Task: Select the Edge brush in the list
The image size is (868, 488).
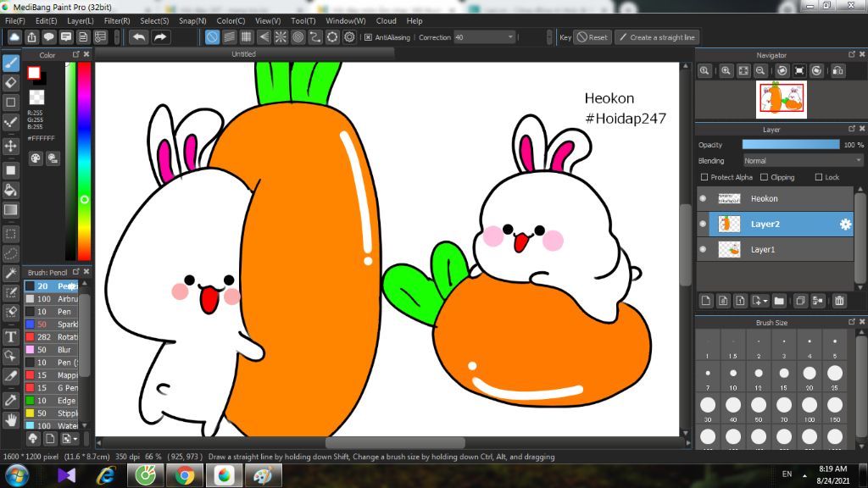Action: click(x=52, y=401)
